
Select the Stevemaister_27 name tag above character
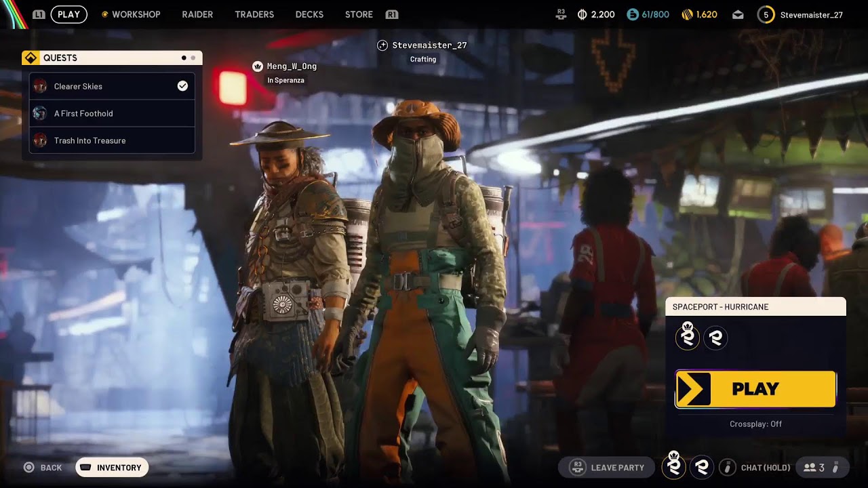point(429,45)
